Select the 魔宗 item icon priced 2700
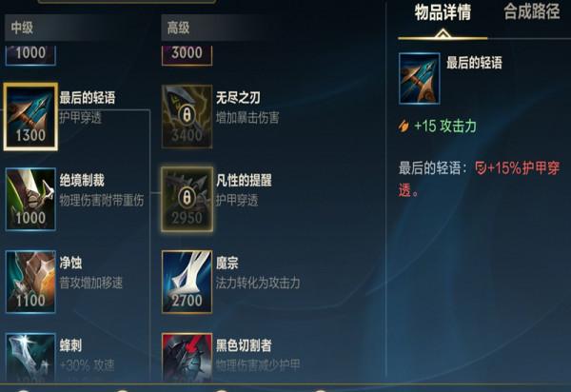 click(x=187, y=282)
